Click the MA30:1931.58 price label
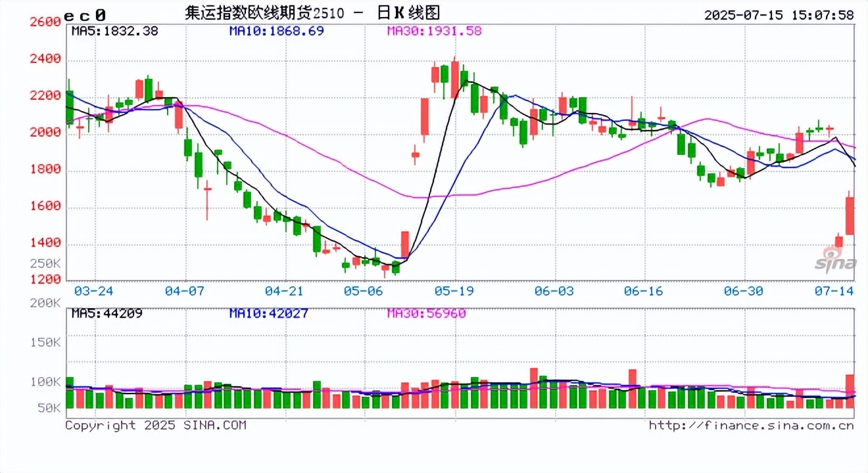This screenshot has width=868, height=473. coord(434,31)
